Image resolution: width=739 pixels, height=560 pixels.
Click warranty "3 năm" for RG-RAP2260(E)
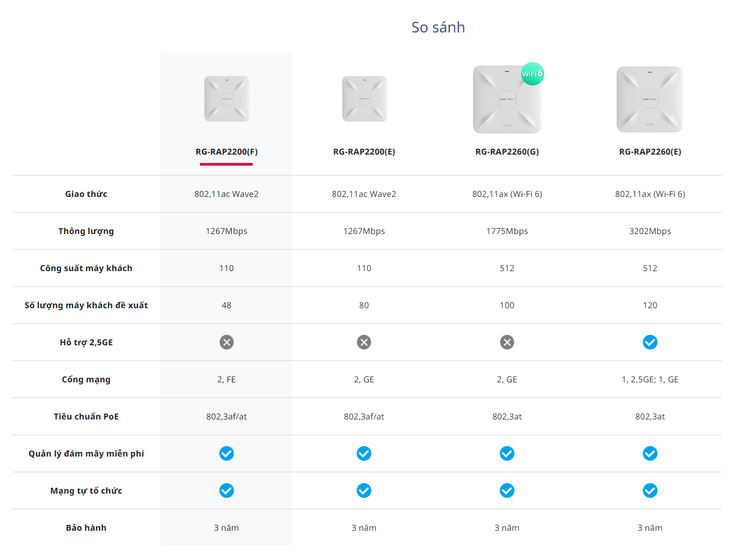coord(650,528)
